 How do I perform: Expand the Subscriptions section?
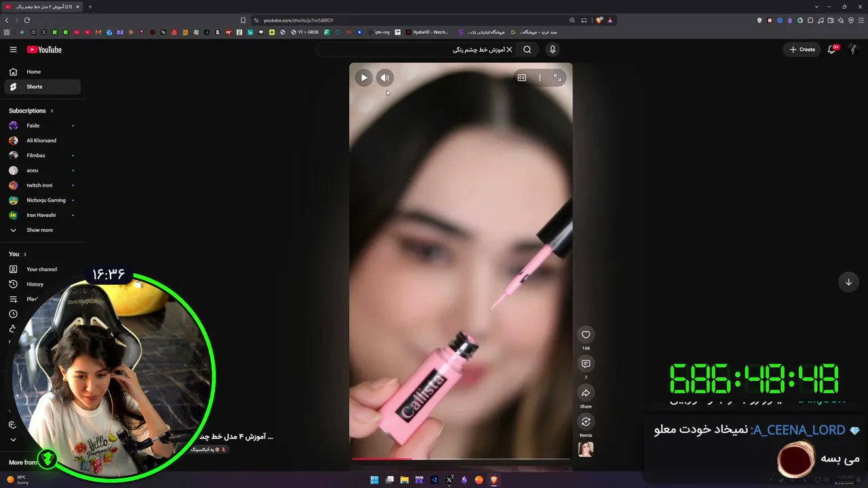[31, 110]
